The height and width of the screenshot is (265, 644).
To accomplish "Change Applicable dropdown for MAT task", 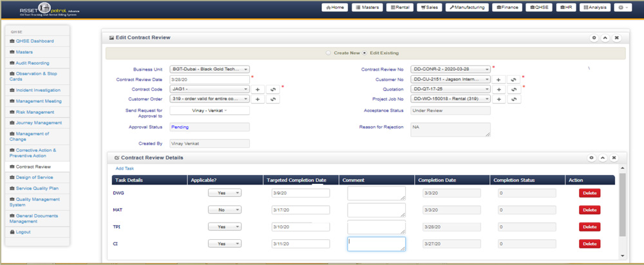I will point(224,210).
